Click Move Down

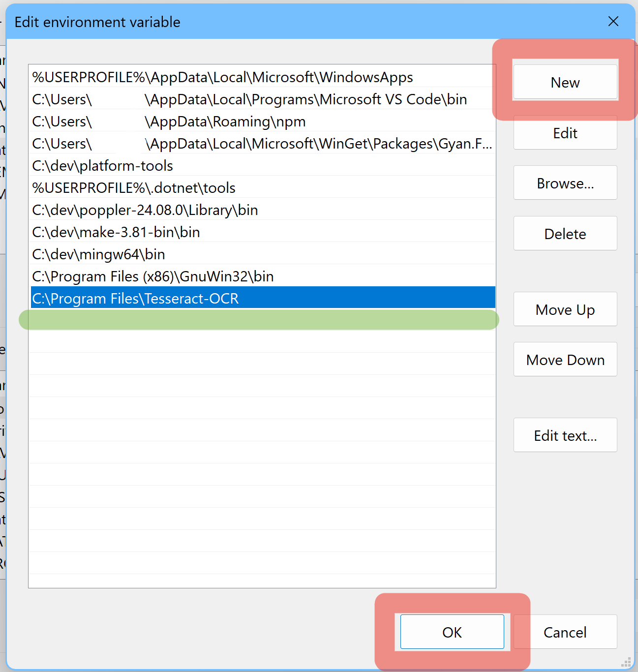click(565, 360)
